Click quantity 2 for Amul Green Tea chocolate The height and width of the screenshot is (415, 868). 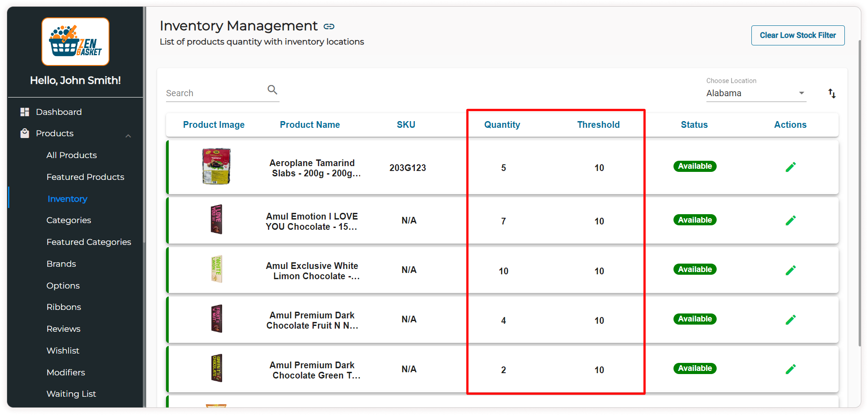click(503, 370)
